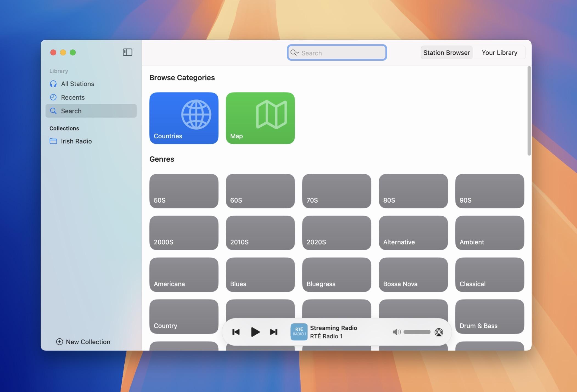Open the Map browse category

click(260, 118)
